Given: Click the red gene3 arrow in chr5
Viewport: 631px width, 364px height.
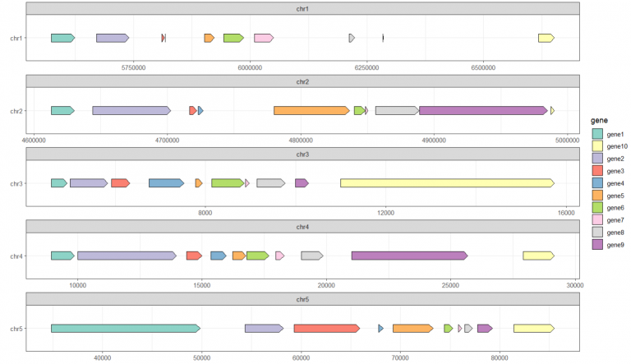Looking at the screenshot, I should (x=326, y=329).
